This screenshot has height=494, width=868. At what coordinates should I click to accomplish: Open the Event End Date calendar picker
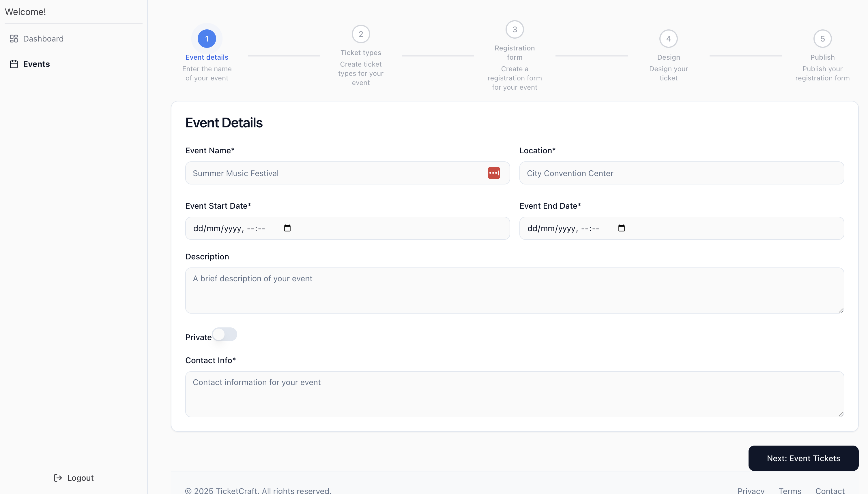point(622,228)
